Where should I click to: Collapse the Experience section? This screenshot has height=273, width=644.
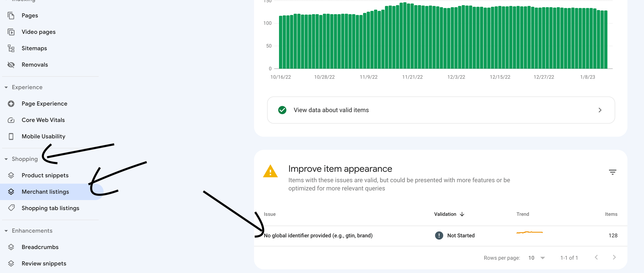coord(6,87)
